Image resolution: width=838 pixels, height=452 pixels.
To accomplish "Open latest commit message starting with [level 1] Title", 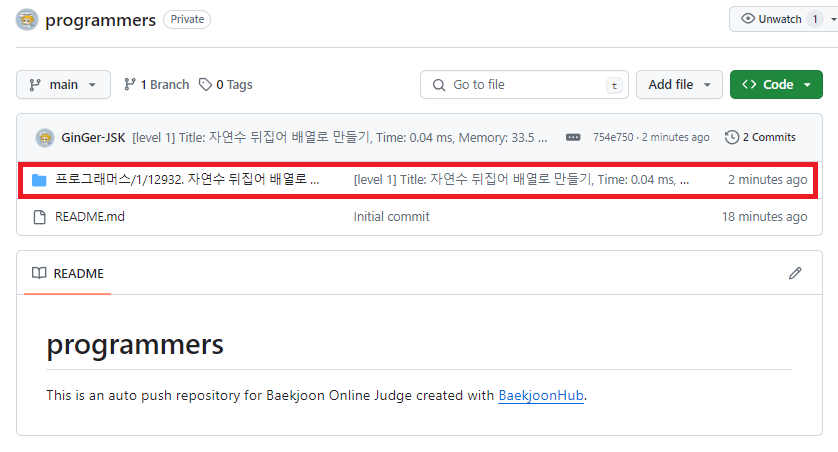I will click(339, 137).
